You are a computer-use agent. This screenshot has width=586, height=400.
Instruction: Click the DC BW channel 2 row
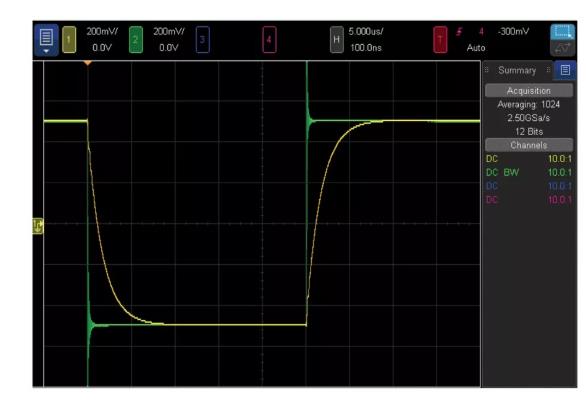pyautogui.click(x=528, y=172)
